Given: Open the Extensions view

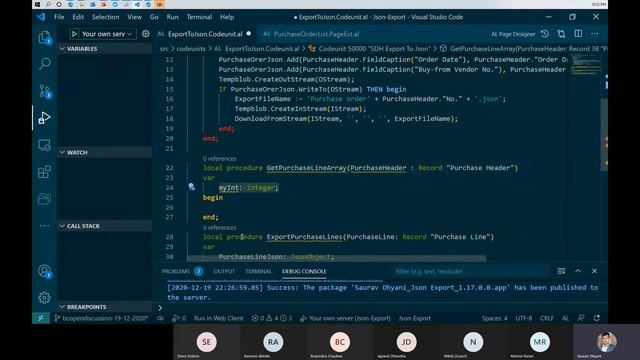Looking at the screenshot, I should 44,172.
